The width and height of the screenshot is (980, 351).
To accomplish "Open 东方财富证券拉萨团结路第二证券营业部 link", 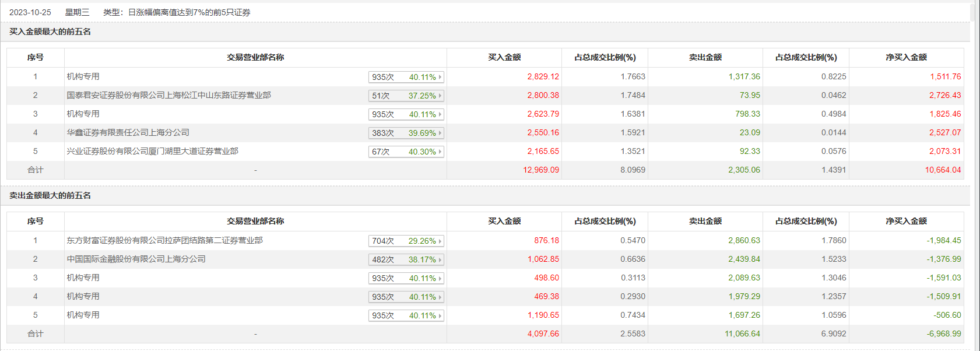I will coord(164,240).
